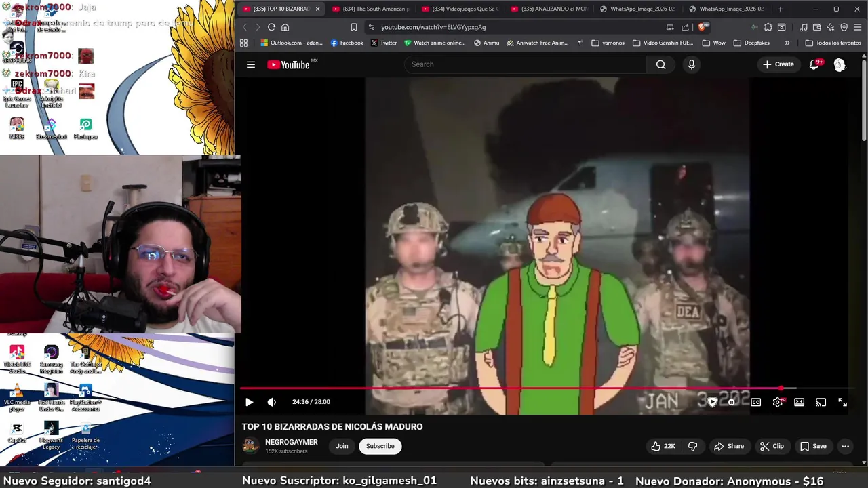This screenshot has height=488, width=868.
Task: Create a Clip of the video
Action: [x=772, y=446]
